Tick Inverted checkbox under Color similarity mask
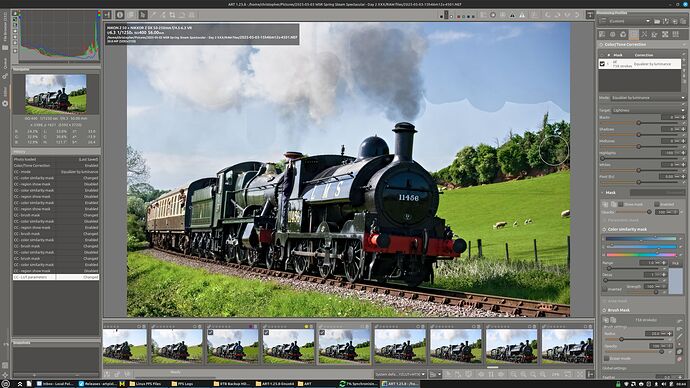690x388 pixels. coord(606,289)
